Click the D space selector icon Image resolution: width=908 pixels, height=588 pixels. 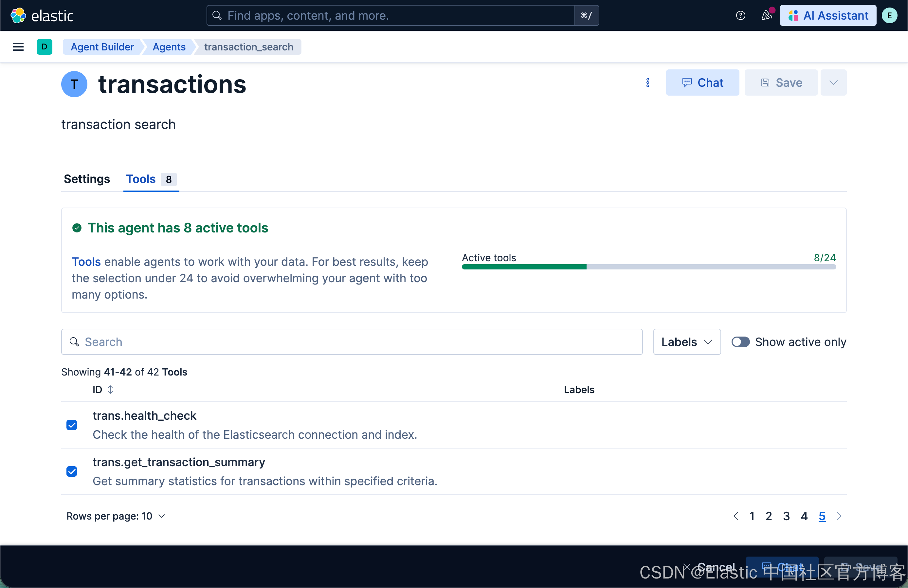click(44, 47)
